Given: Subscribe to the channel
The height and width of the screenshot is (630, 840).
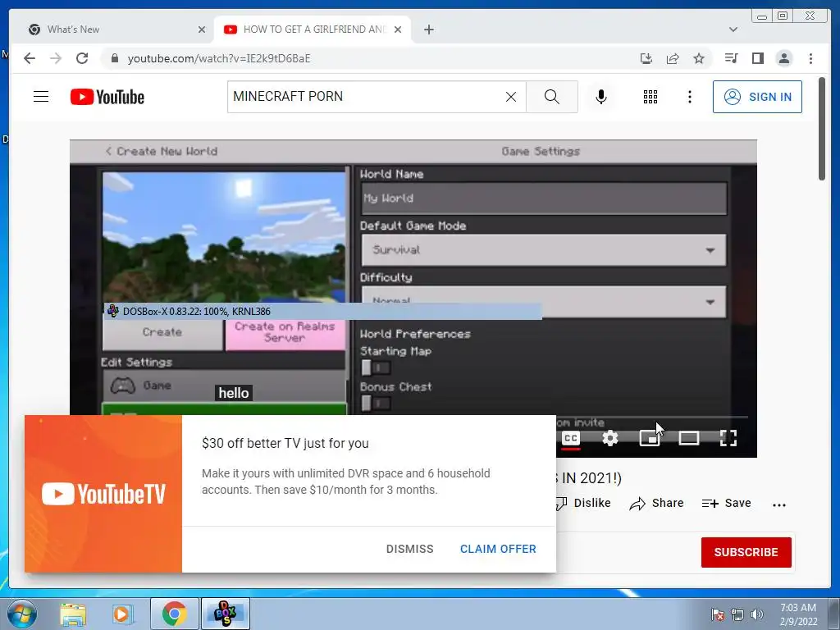Looking at the screenshot, I should coord(746,552).
